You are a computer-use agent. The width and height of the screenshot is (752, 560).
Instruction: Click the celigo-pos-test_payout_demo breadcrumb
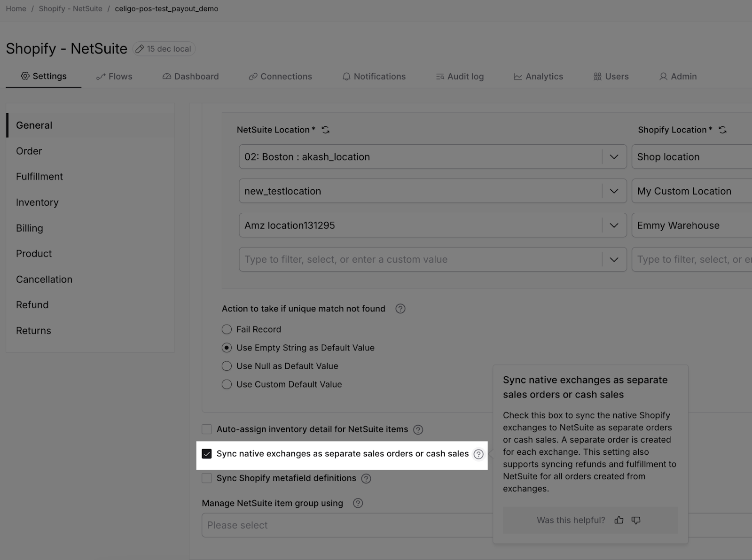[166, 8]
